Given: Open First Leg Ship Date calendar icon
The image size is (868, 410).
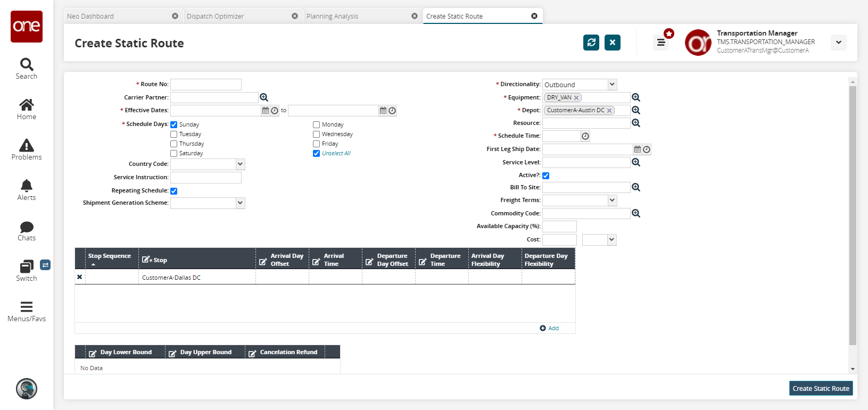Looking at the screenshot, I should (638, 149).
